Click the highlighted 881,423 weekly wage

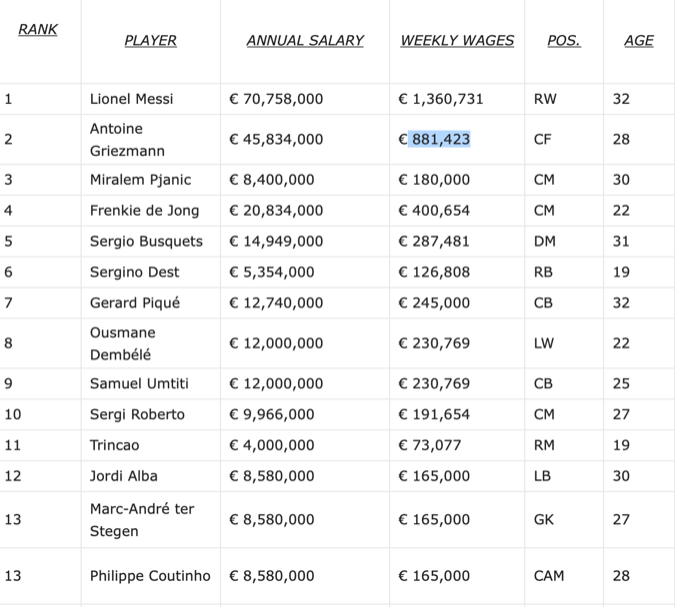click(x=440, y=140)
